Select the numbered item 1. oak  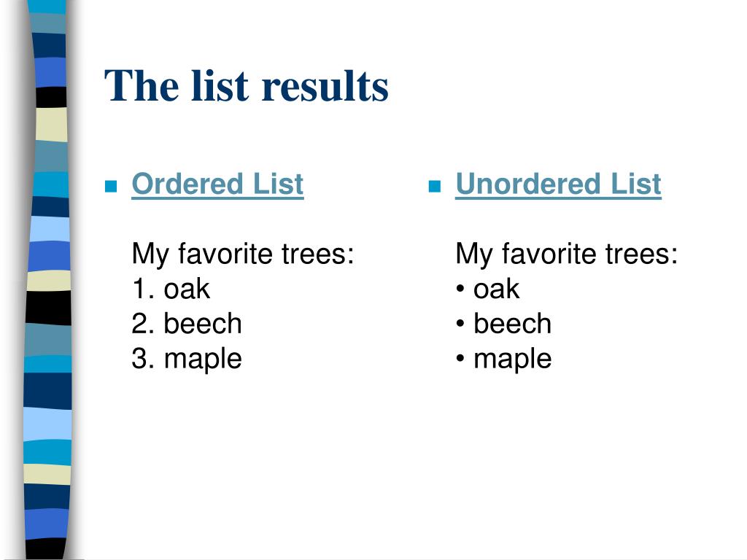pos(171,289)
